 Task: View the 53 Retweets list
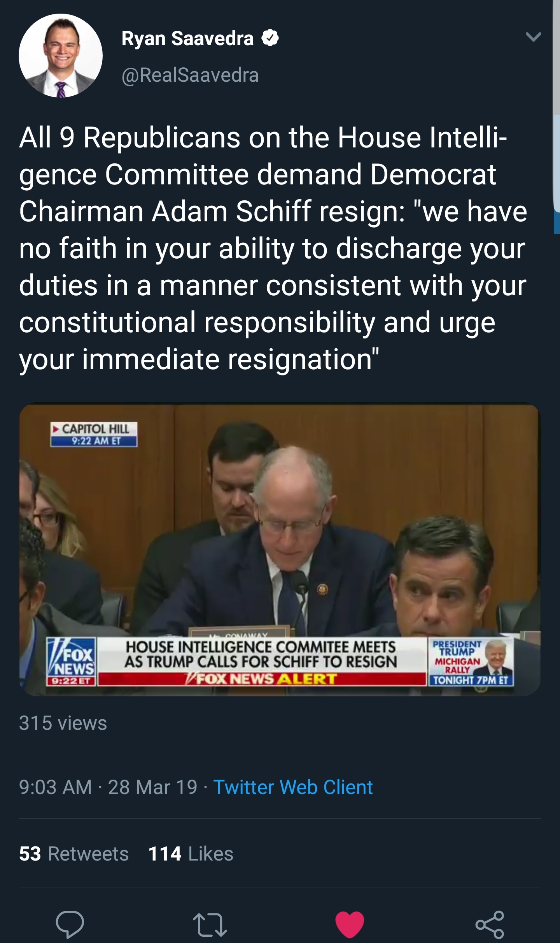(x=74, y=854)
